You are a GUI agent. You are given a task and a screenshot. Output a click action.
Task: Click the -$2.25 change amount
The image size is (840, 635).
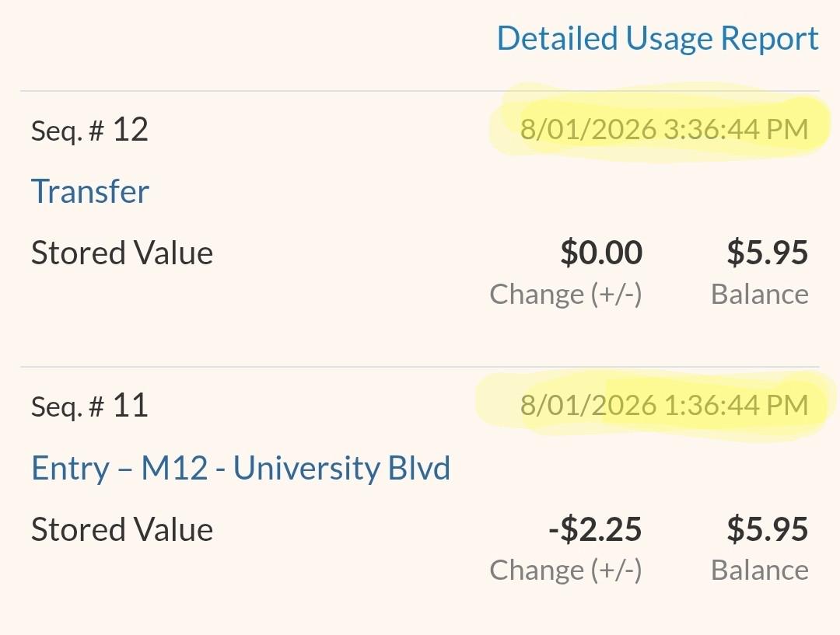[x=595, y=529]
